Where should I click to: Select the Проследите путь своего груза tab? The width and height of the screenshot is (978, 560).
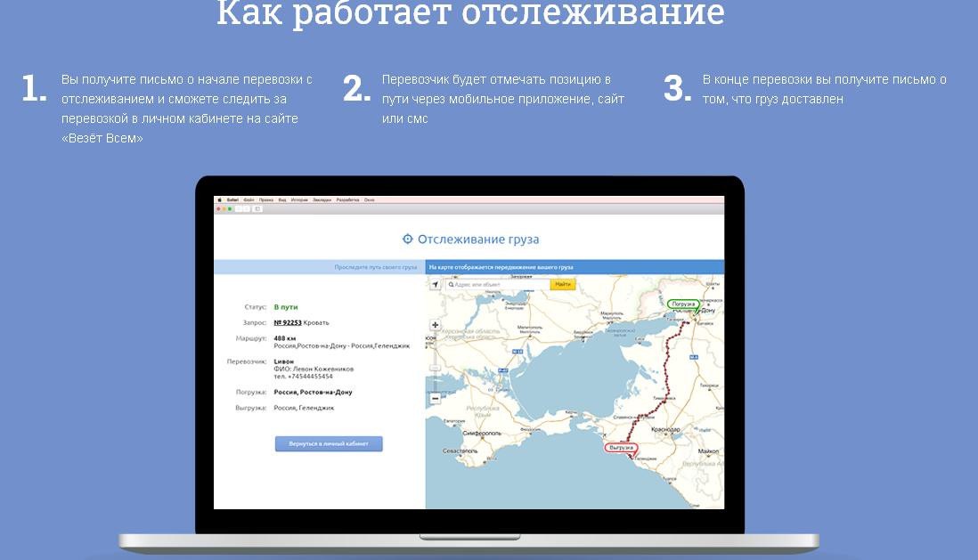point(375,267)
